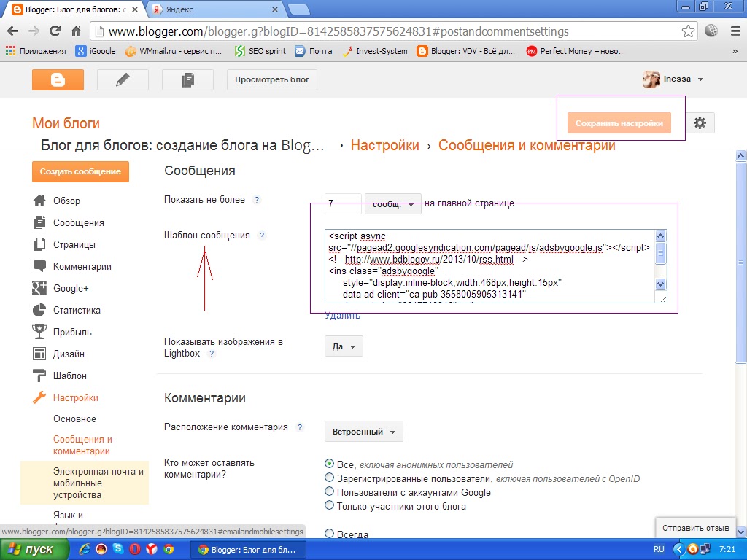Screen dimensions: 747x560
Task: Click help icon next to Расположение комментария
Action: (x=299, y=427)
